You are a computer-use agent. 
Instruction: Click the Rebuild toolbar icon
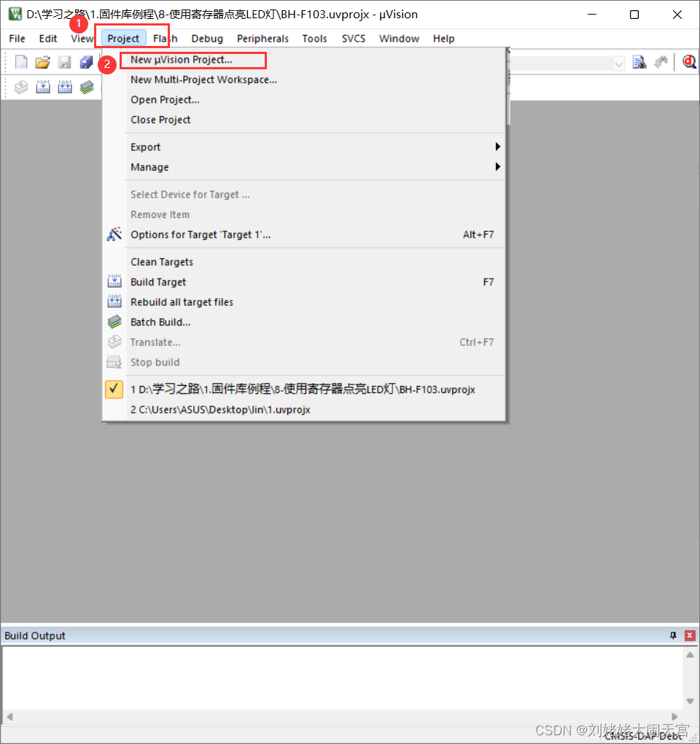click(x=64, y=87)
